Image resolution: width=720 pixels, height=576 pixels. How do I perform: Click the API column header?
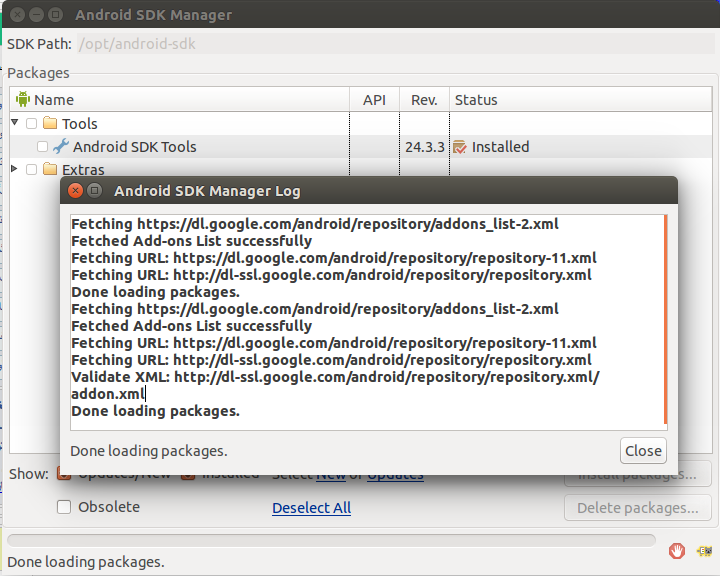[374, 99]
